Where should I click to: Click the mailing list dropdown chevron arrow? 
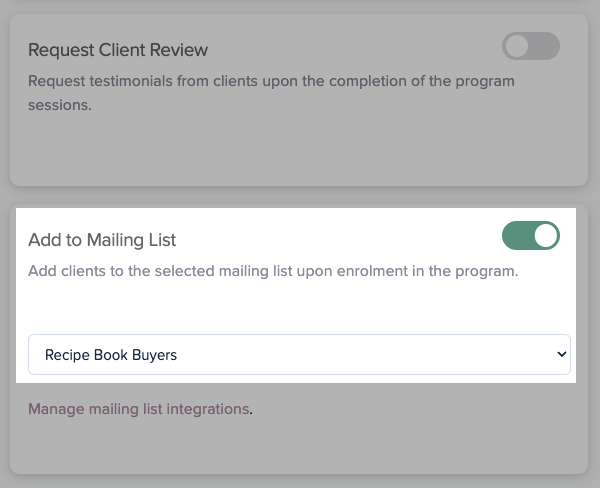(x=561, y=354)
